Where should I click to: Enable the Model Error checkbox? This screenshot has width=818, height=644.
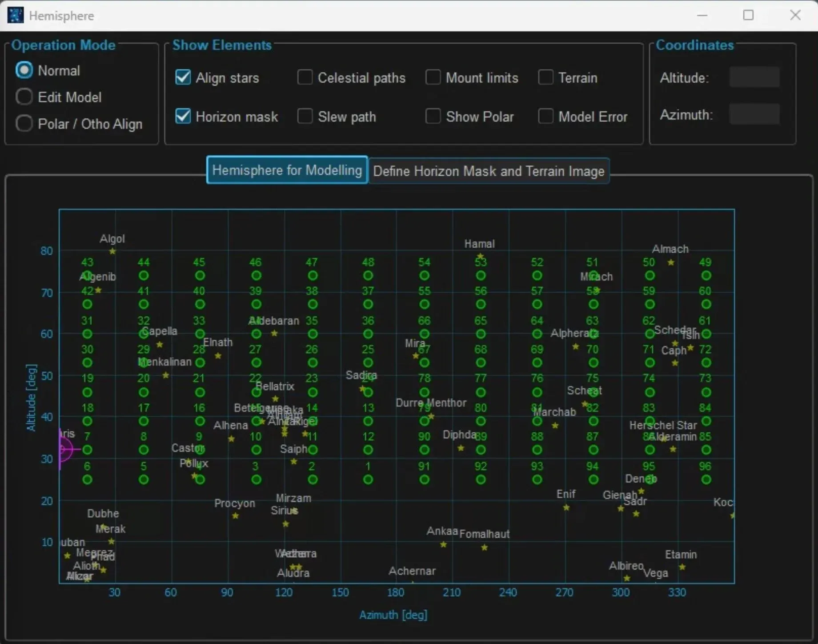click(545, 117)
